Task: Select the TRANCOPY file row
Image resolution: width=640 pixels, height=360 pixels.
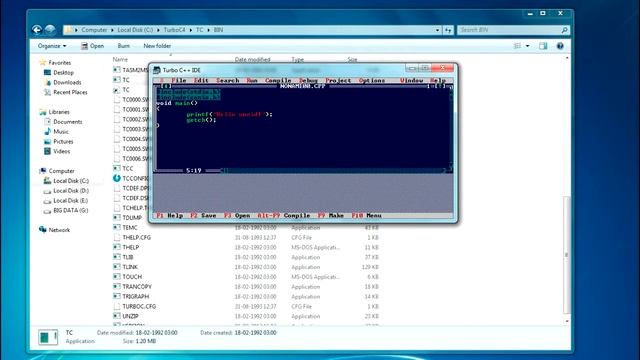Action: (246, 287)
